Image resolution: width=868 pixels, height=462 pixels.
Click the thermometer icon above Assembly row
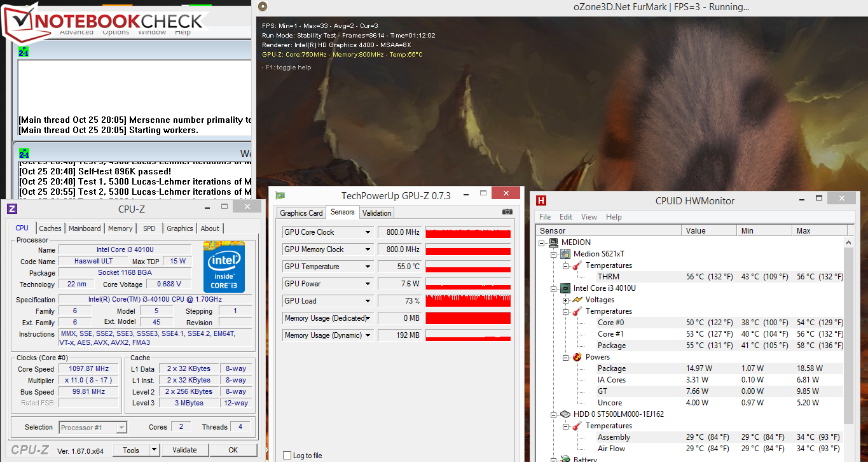pos(577,426)
